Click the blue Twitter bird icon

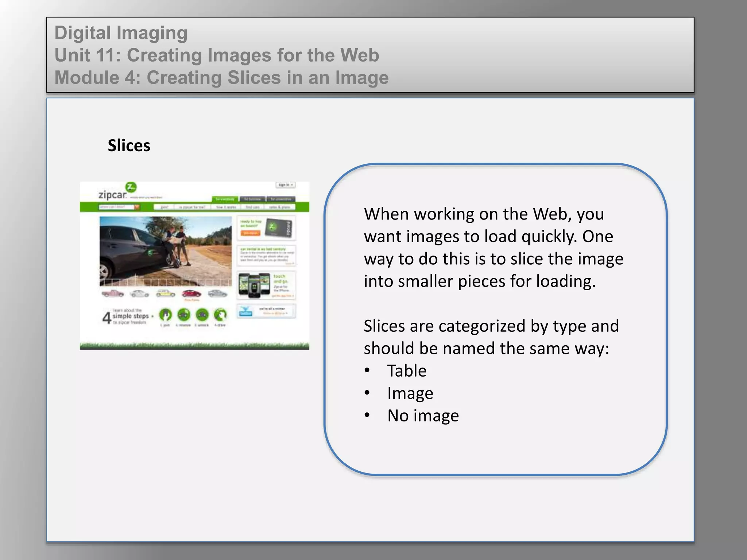coord(245,311)
